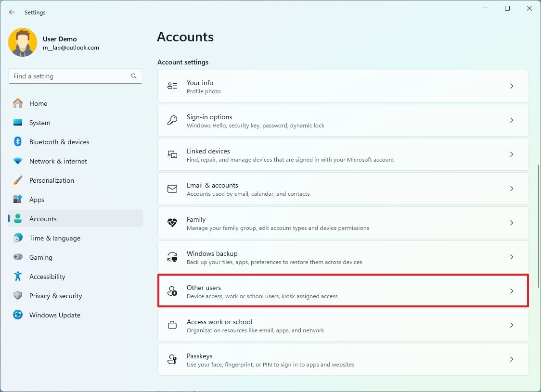Expand Passkeys chevron arrow

(511, 359)
